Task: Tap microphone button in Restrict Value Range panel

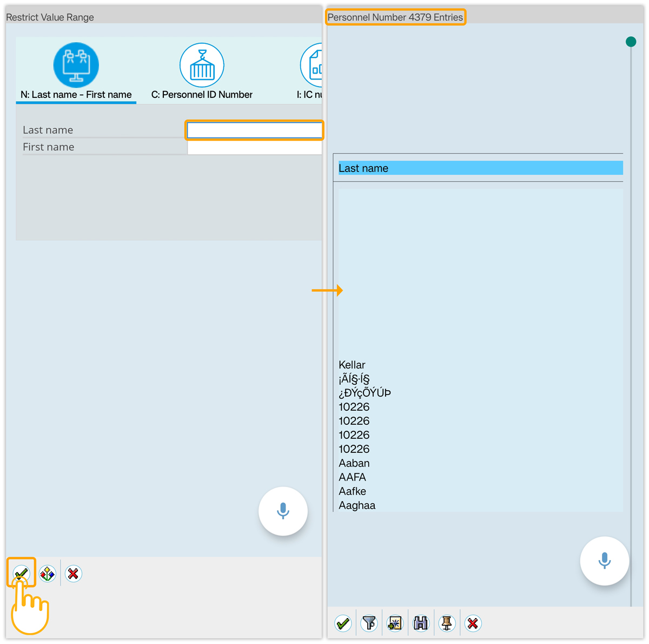Action: click(x=283, y=511)
